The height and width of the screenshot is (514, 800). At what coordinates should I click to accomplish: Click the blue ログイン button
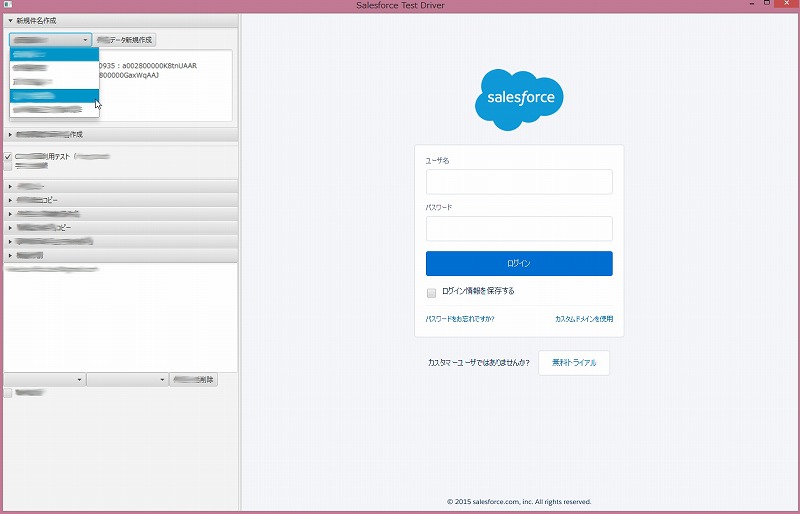pyautogui.click(x=519, y=263)
